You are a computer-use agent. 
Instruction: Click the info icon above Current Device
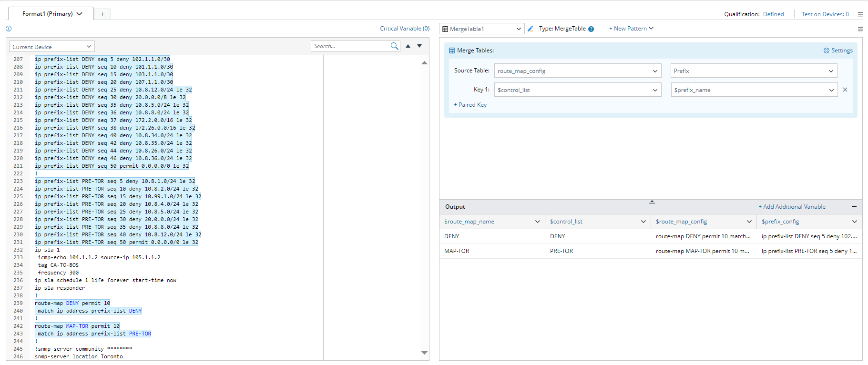point(9,29)
